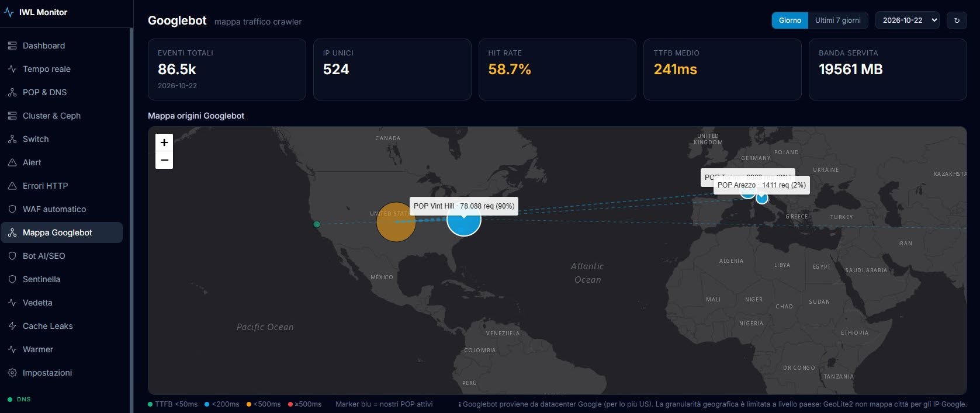The height and width of the screenshot is (413, 980).
Task: Open Cache Leaks via lightning icon
Action: click(12, 326)
